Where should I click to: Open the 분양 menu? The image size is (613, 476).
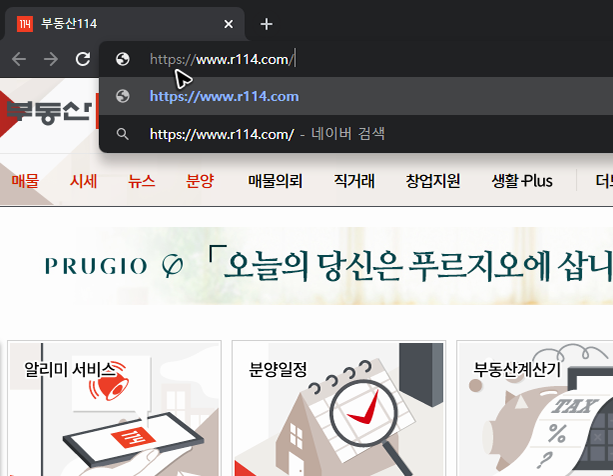click(200, 181)
